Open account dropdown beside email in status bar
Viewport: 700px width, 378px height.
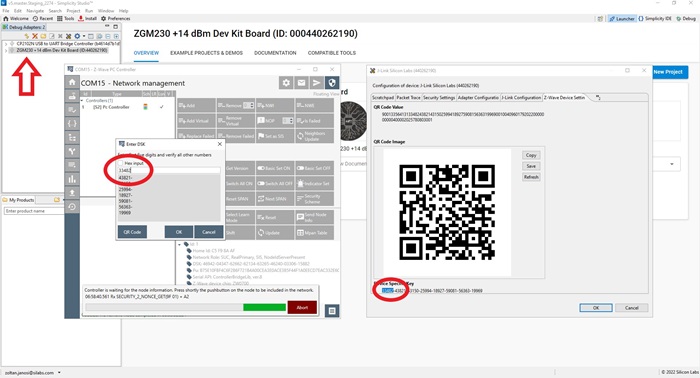pyautogui.click(x=59, y=373)
